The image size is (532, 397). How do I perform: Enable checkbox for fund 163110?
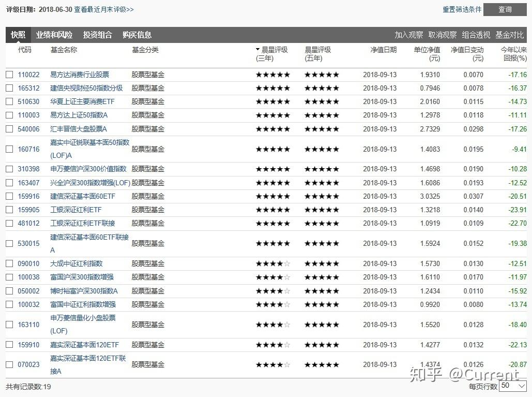click(x=9, y=325)
